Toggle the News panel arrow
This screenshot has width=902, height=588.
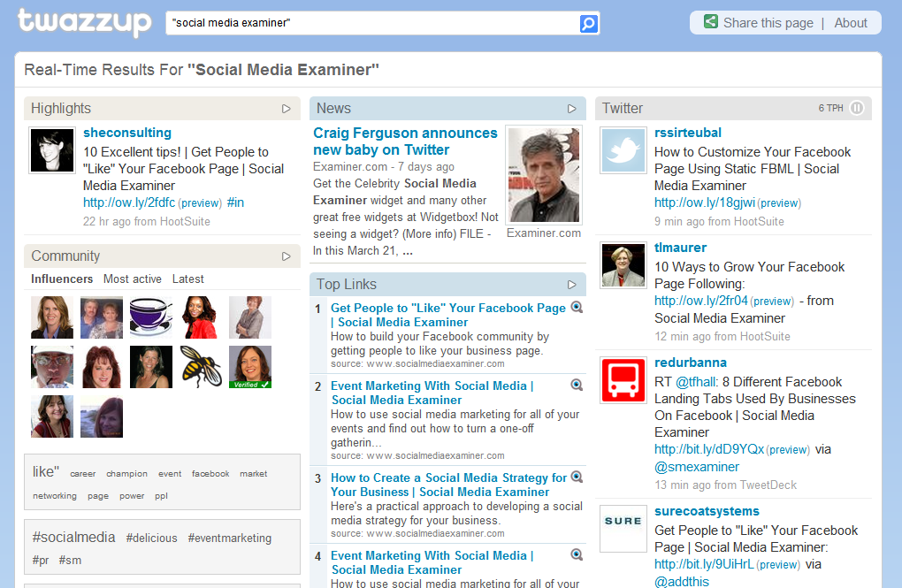[572, 109]
